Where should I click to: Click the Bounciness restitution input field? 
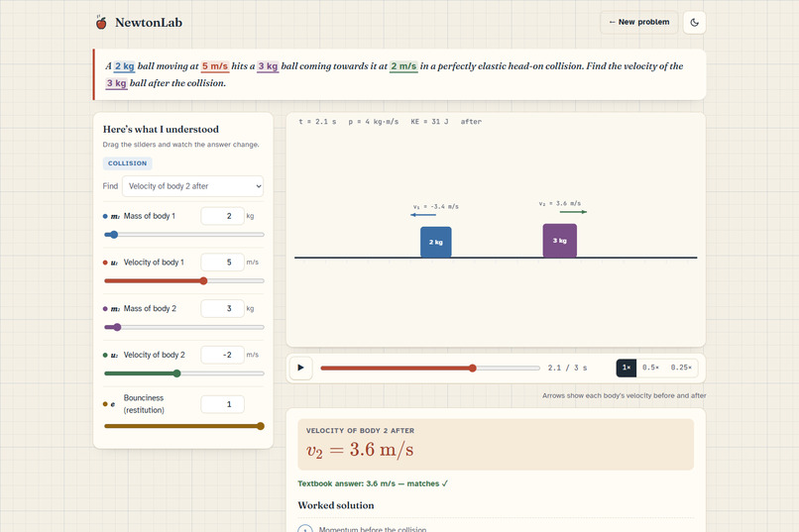[x=222, y=404]
